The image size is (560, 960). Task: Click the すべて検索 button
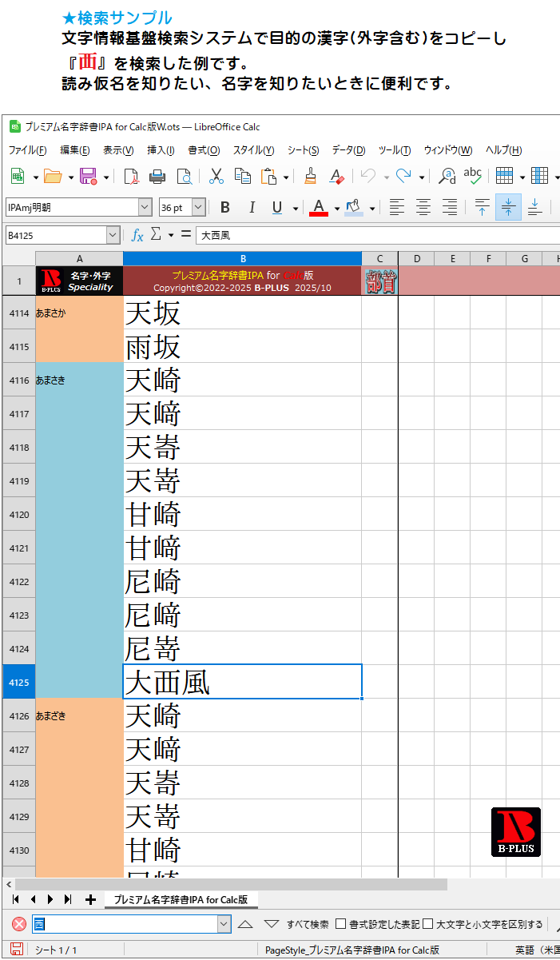pyautogui.click(x=308, y=924)
